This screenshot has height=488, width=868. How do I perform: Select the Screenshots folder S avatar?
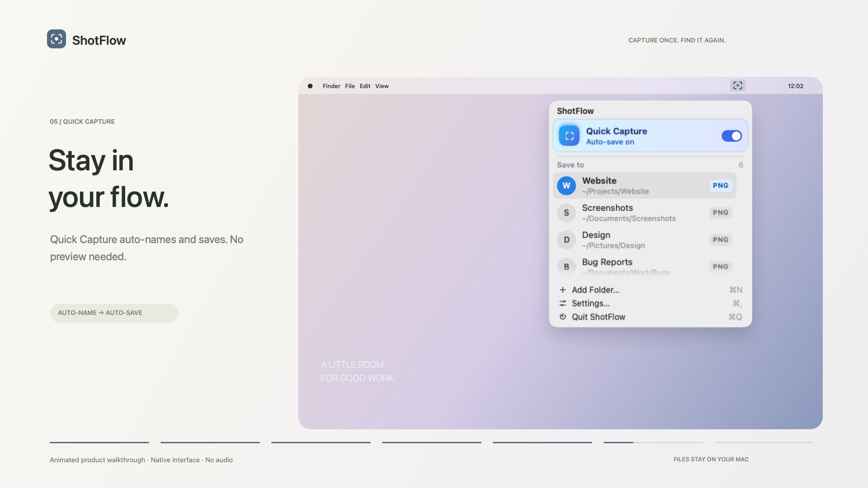[566, 213]
